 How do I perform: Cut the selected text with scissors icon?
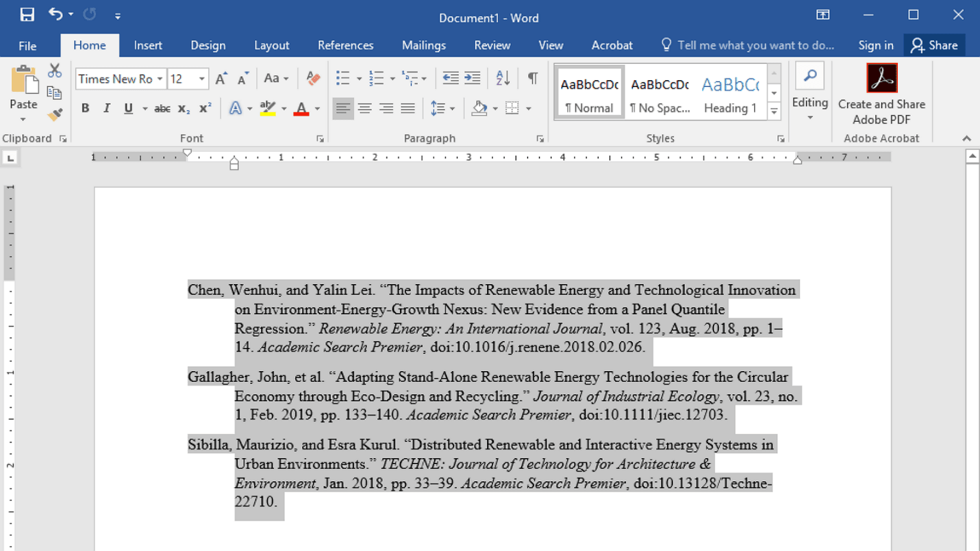[x=55, y=71]
